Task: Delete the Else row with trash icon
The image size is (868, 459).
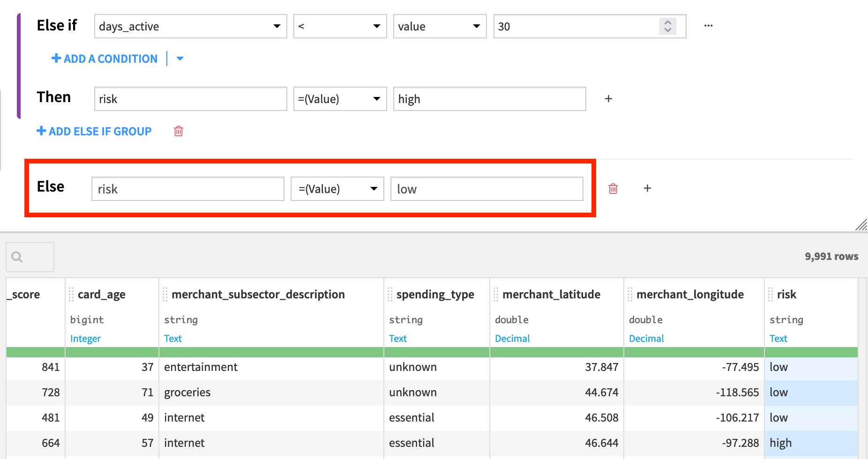Action: [x=613, y=189]
